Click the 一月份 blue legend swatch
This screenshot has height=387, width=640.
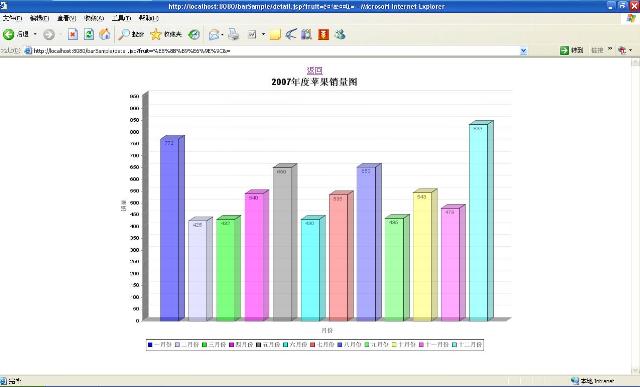coord(150,345)
